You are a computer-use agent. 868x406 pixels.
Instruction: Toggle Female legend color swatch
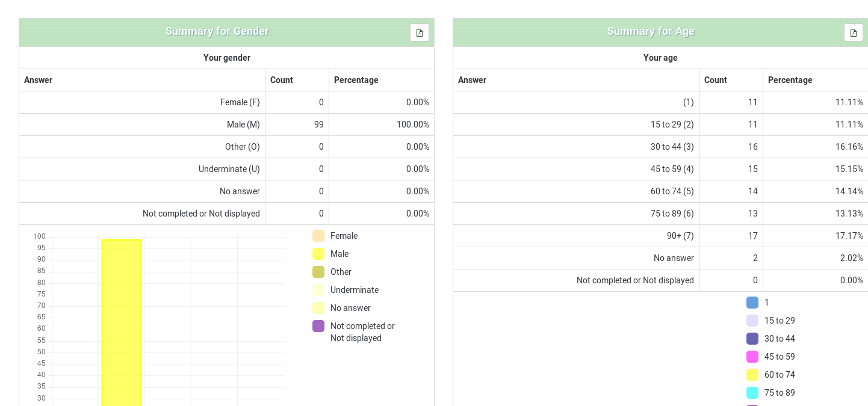[x=318, y=236]
